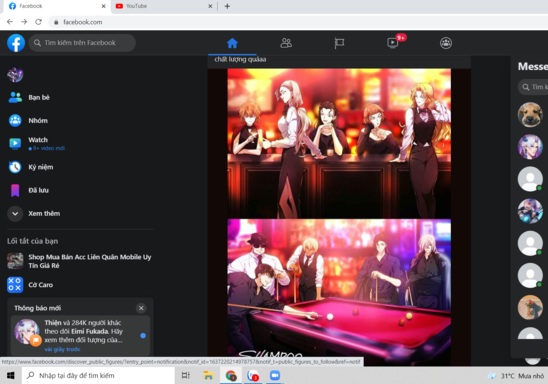The height and width of the screenshot is (384, 548).
Task: Close the YouTube browser tab
Action: pos(210,6)
